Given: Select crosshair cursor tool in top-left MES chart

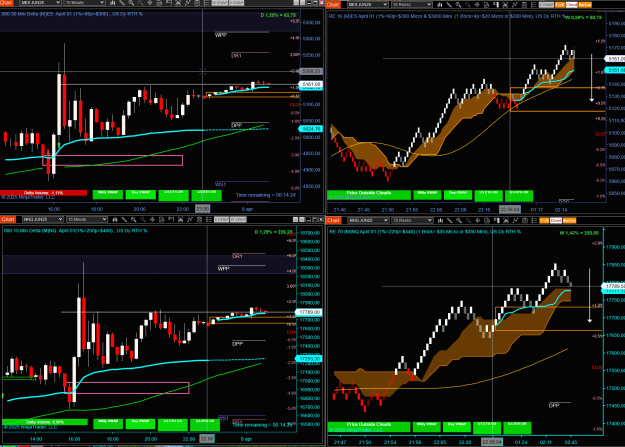Looking at the screenshot, I should (150, 3).
